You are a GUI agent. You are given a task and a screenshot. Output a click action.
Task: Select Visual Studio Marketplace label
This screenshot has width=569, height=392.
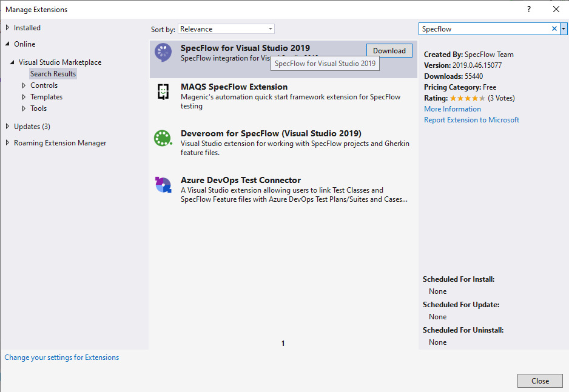[x=60, y=62]
